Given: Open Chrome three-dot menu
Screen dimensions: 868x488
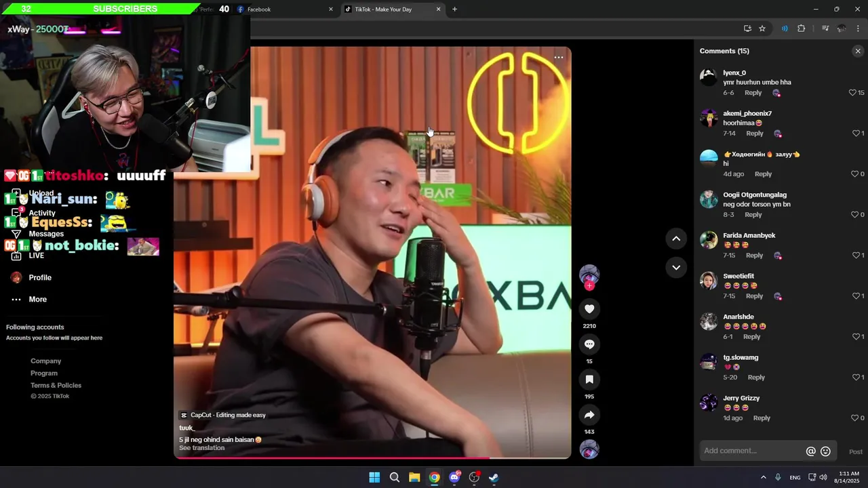Looking at the screenshot, I should click(859, 28).
